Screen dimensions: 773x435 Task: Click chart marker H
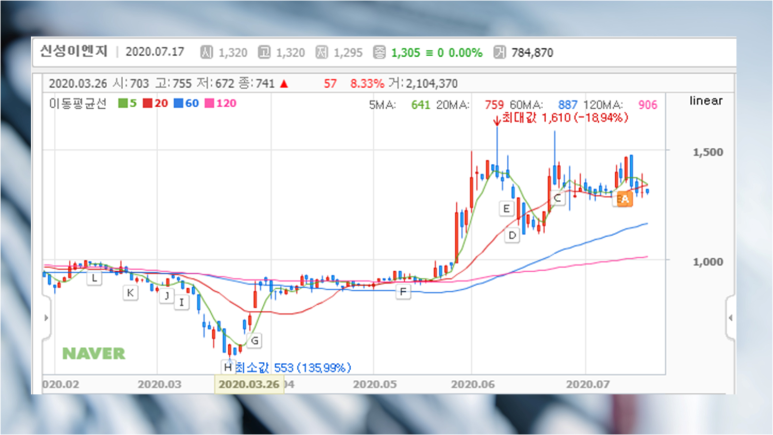pos(227,367)
